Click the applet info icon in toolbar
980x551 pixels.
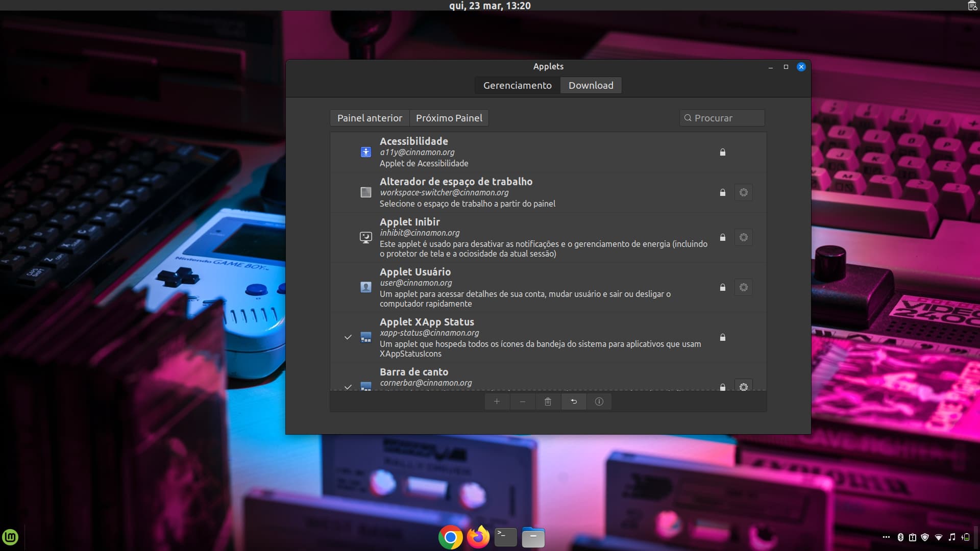coord(599,402)
